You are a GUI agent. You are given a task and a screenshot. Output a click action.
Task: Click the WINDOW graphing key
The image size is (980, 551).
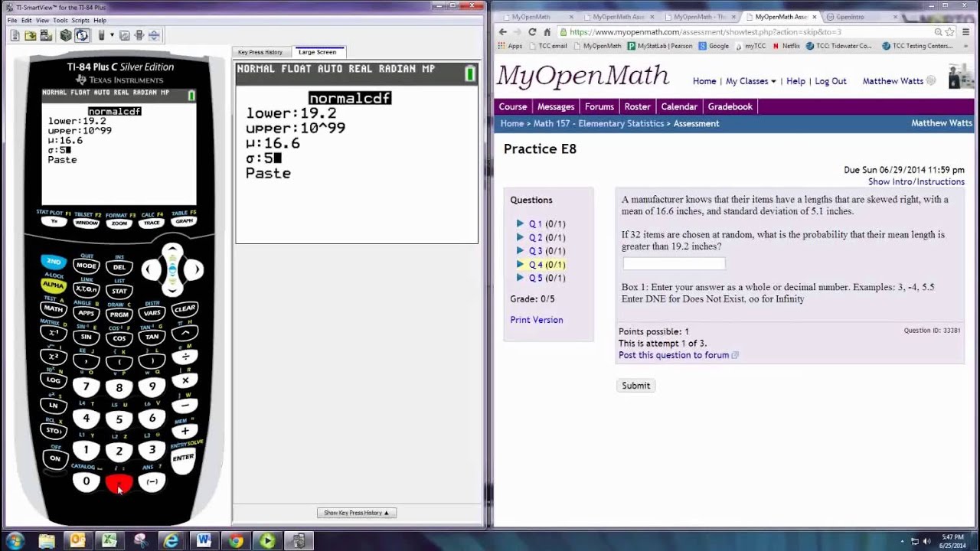[x=87, y=223]
